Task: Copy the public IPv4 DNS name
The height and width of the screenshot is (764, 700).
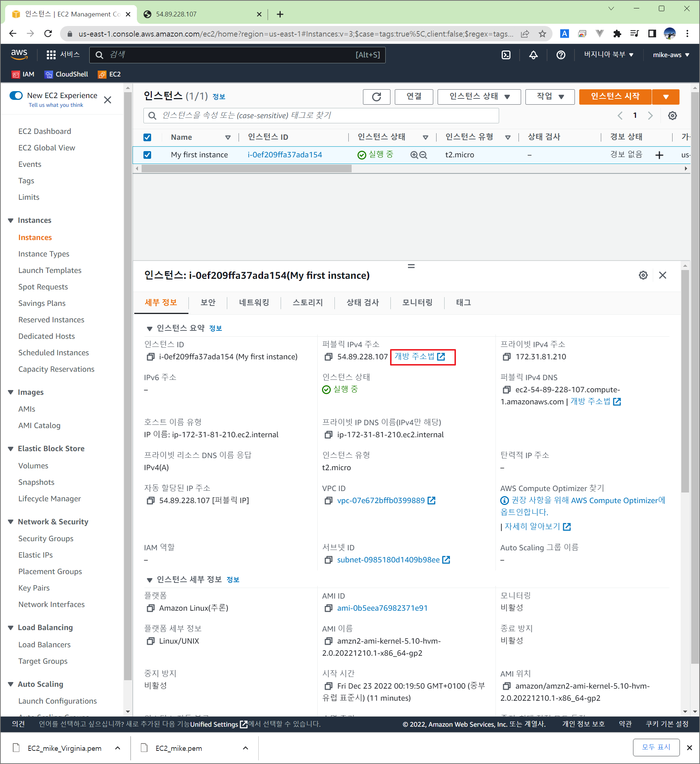Action: tap(507, 390)
